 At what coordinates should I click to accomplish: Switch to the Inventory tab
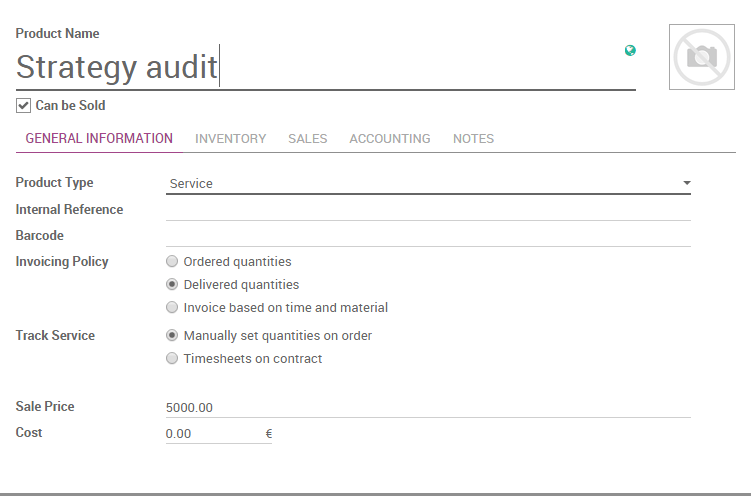coord(230,139)
